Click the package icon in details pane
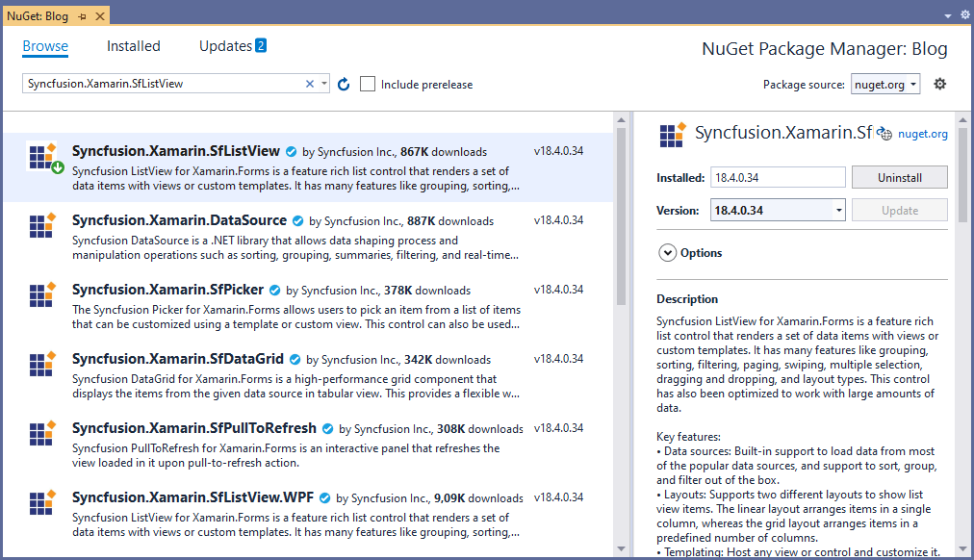The height and width of the screenshot is (560, 974). (672, 135)
